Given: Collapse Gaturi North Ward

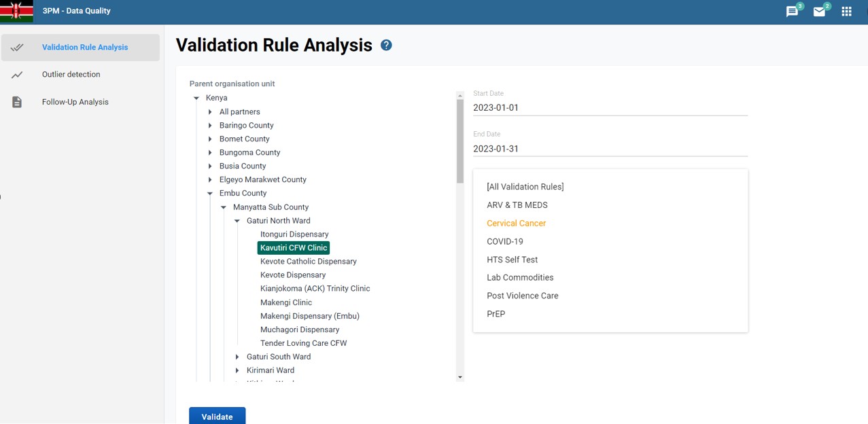Looking at the screenshot, I should [x=237, y=221].
